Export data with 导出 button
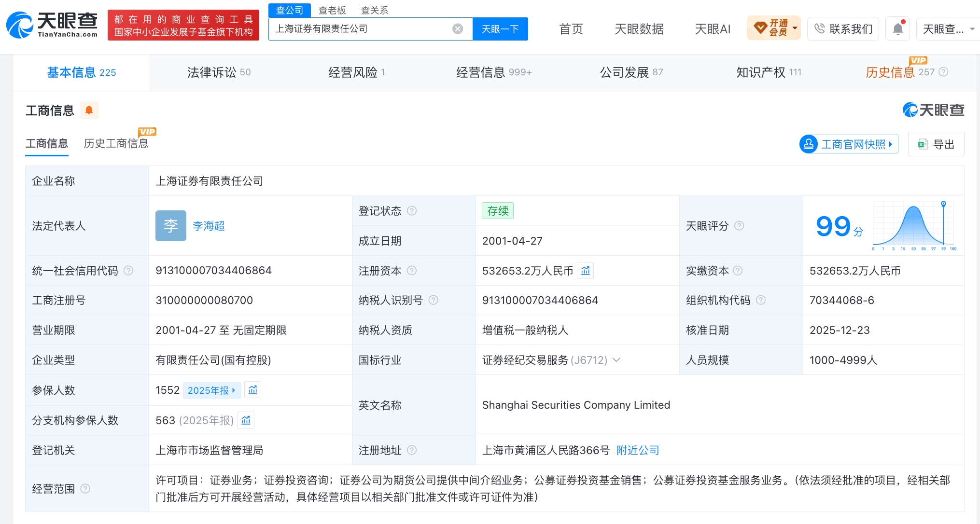Screen dimensions: 980x524 point(936,144)
